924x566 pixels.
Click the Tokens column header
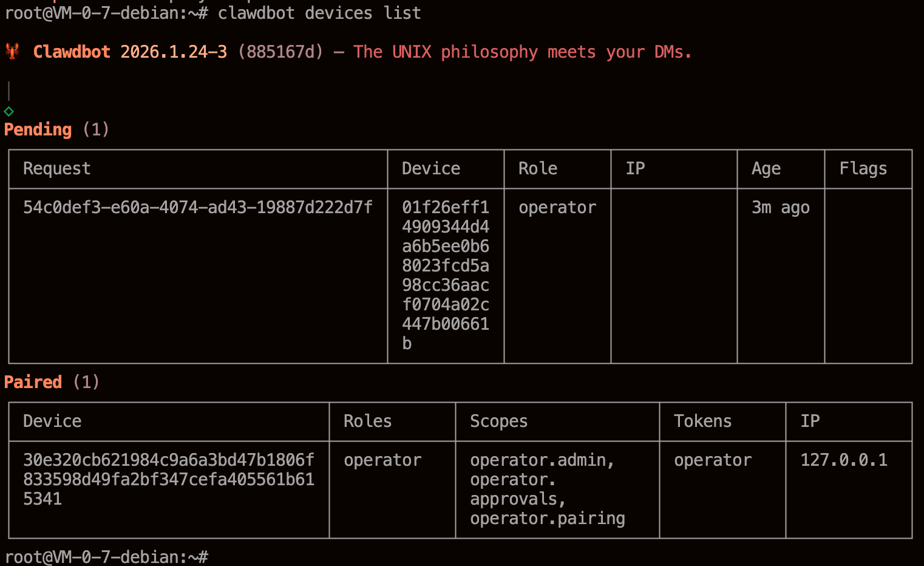click(702, 421)
